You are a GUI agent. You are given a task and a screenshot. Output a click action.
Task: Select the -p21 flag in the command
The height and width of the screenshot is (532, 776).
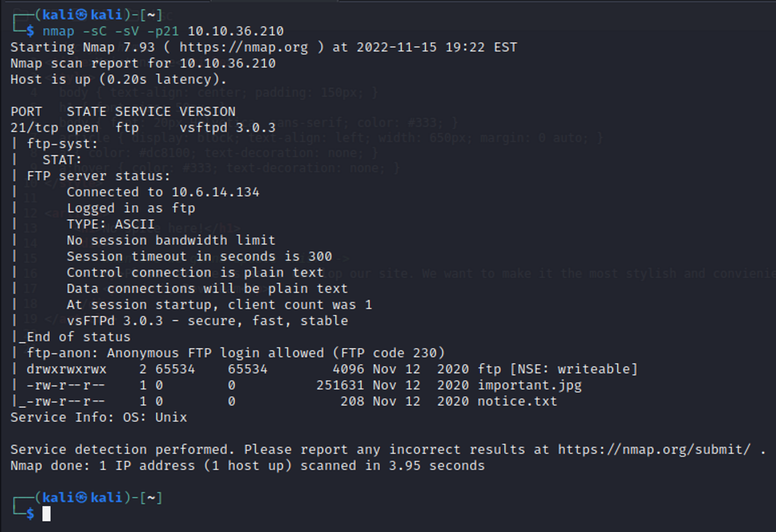pos(163,31)
